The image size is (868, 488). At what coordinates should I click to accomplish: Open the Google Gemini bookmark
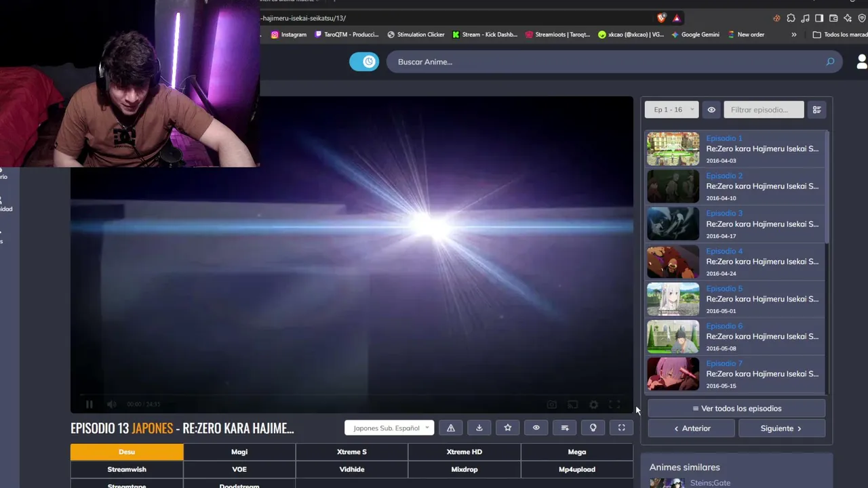pyautogui.click(x=695, y=35)
